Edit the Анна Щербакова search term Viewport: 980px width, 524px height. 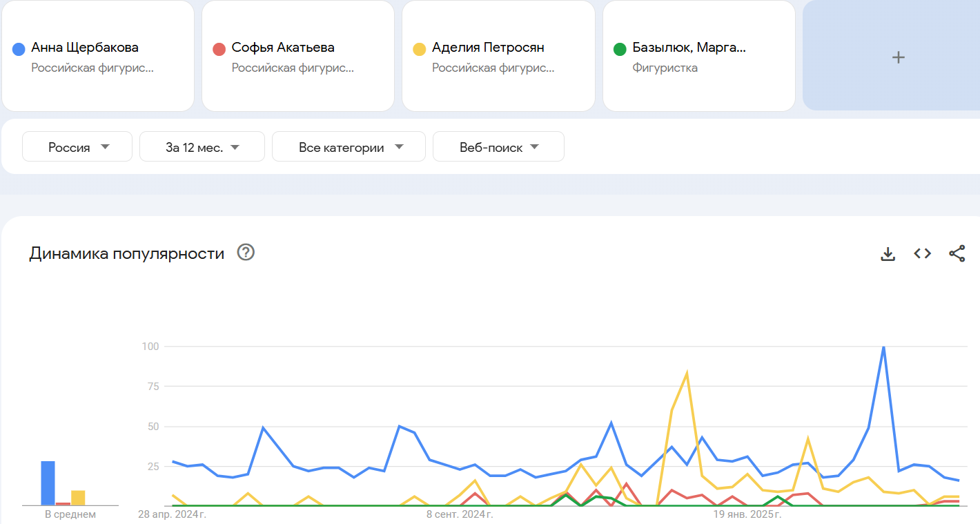tap(85, 48)
